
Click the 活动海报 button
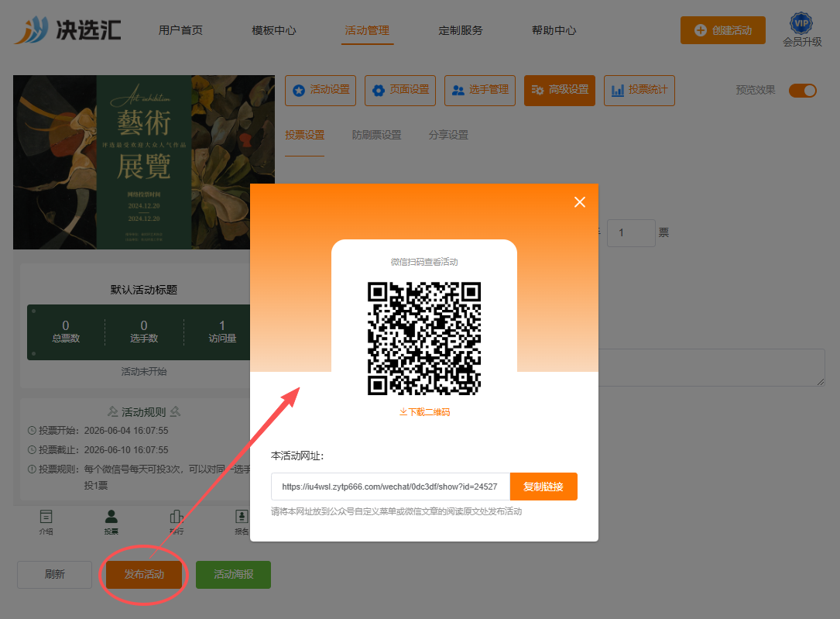click(x=234, y=575)
